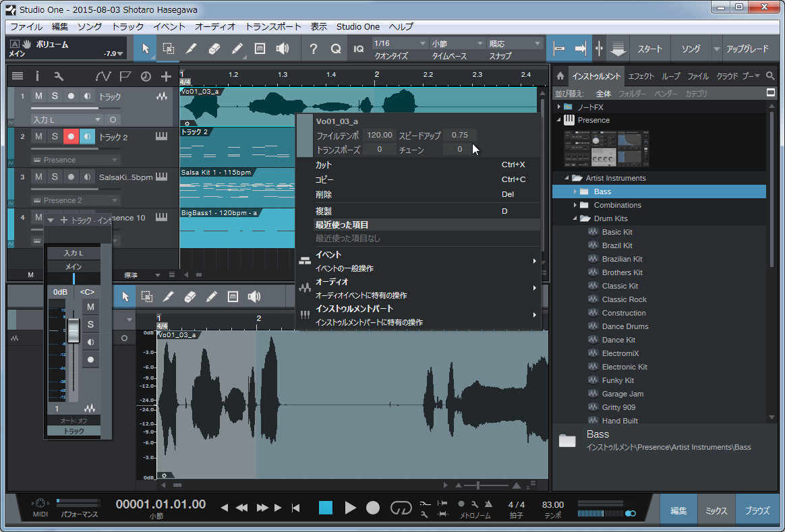This screenshot has height=532, width=785.
Task: Choose コピー from the context menu
Action: [323, 179]
